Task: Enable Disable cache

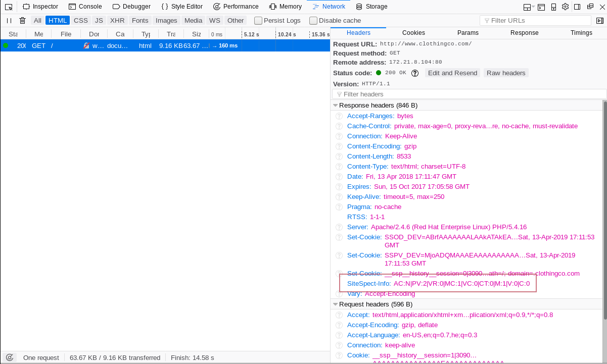Action: pos(312,21)
